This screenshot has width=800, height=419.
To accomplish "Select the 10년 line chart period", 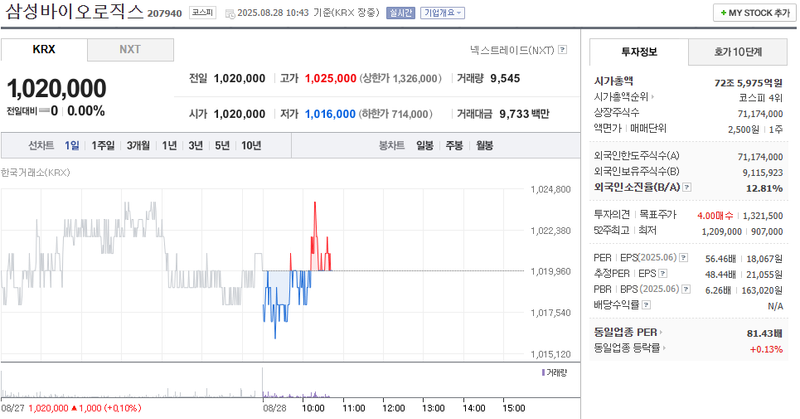I will tap(251, 145).
